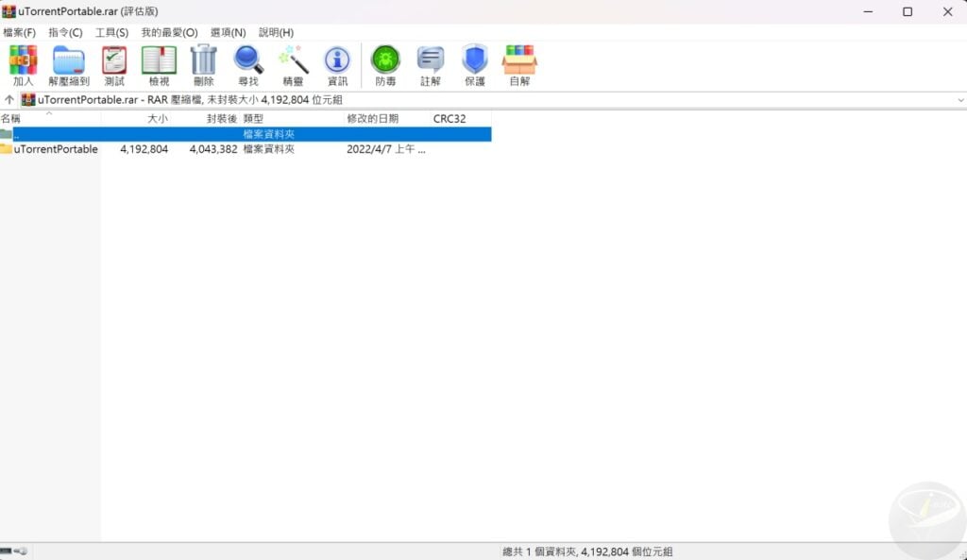
Task: Go up one folder level arrow
Action: pyautogui.click(x=9, y=99)
